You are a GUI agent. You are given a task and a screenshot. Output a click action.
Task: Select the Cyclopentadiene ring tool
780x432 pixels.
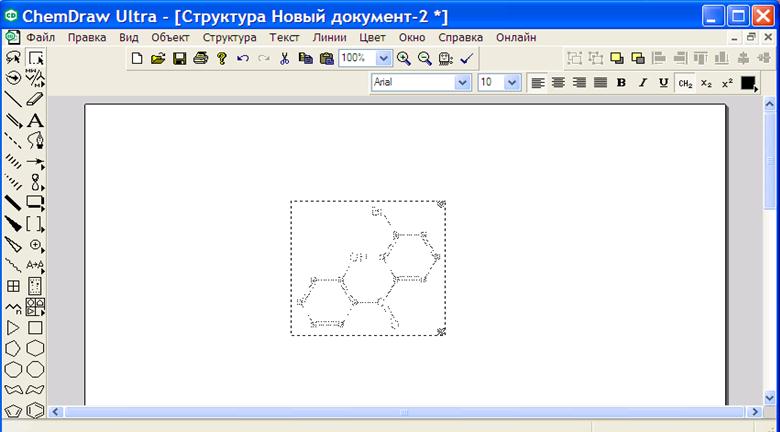click(13, 411)
